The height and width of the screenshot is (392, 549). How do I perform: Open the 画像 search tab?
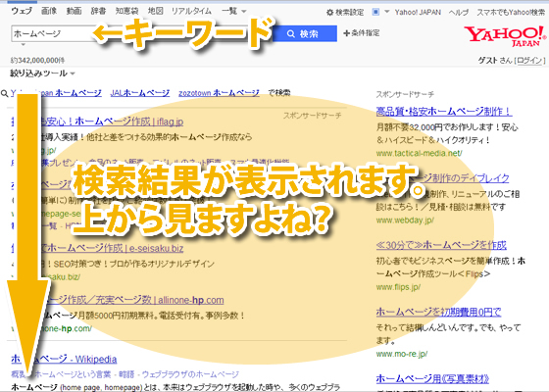tap(49, 11)
